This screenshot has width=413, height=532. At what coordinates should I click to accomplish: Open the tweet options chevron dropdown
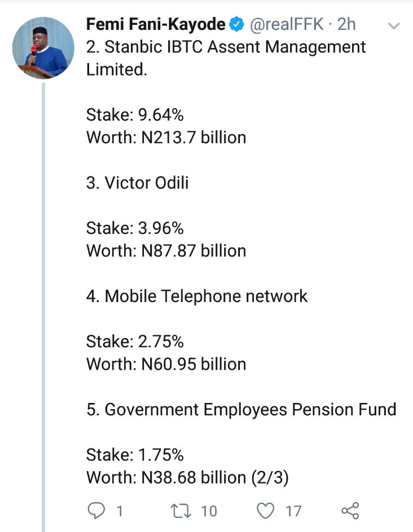pos(394,25)
